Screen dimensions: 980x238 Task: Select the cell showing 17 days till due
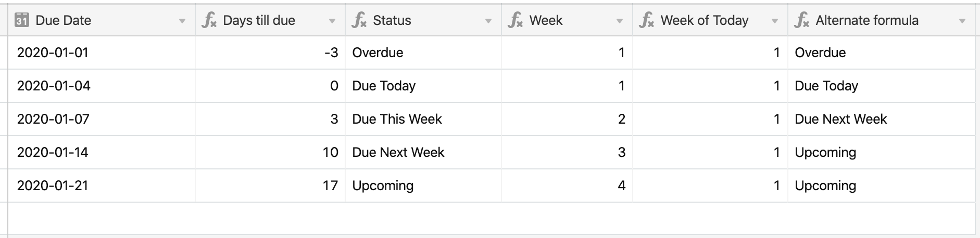[x=270, y=186]
